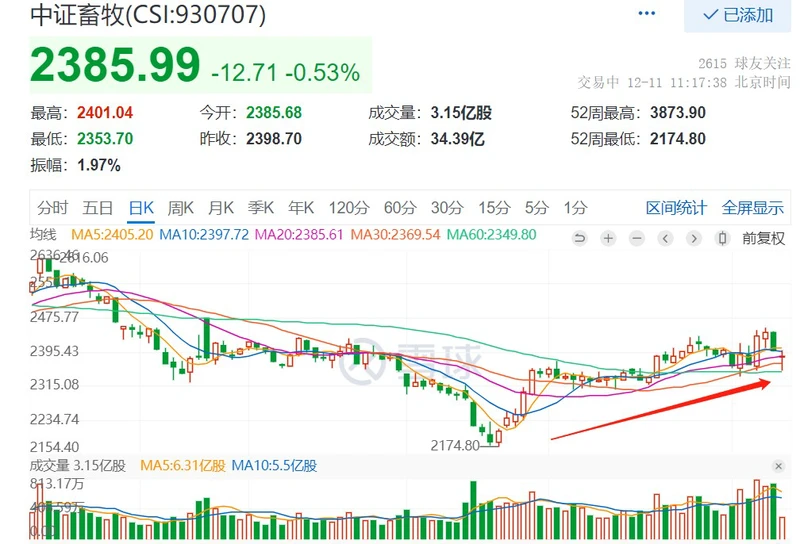Click the percent change -0.53%
Viewport: 800px width, 544px height.
(x=322, y=72)
